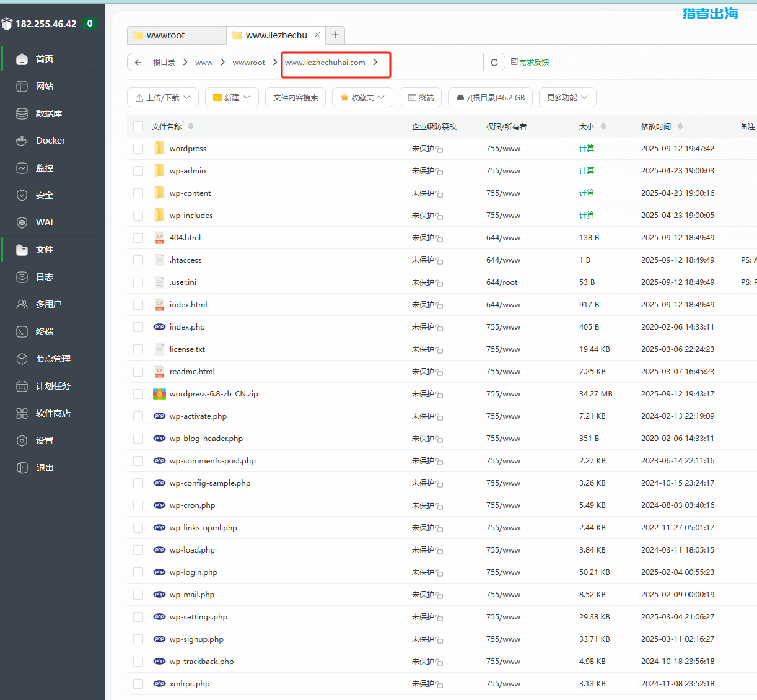Click the wordpress-6.8-zh_CN.zip archive icon

point(159,394)
